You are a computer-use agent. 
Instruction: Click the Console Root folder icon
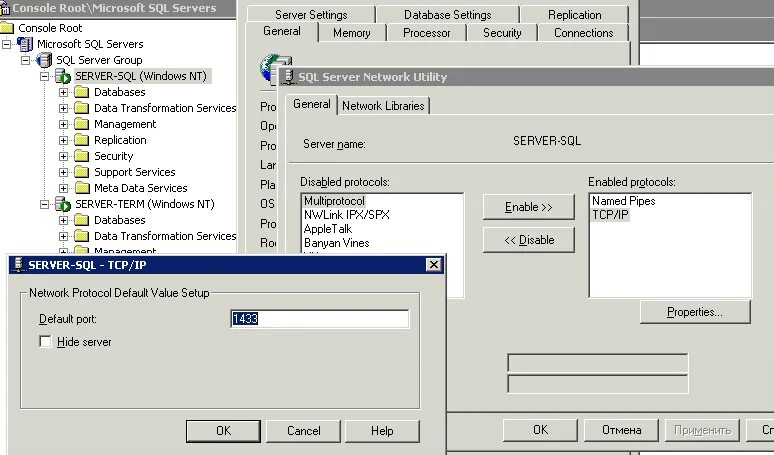point(7,28)
